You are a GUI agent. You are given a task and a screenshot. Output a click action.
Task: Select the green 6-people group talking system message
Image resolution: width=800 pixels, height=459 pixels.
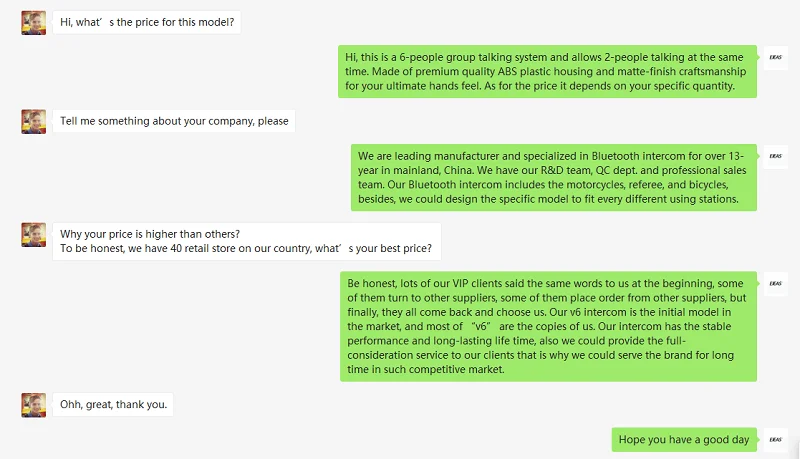(547, 71)
